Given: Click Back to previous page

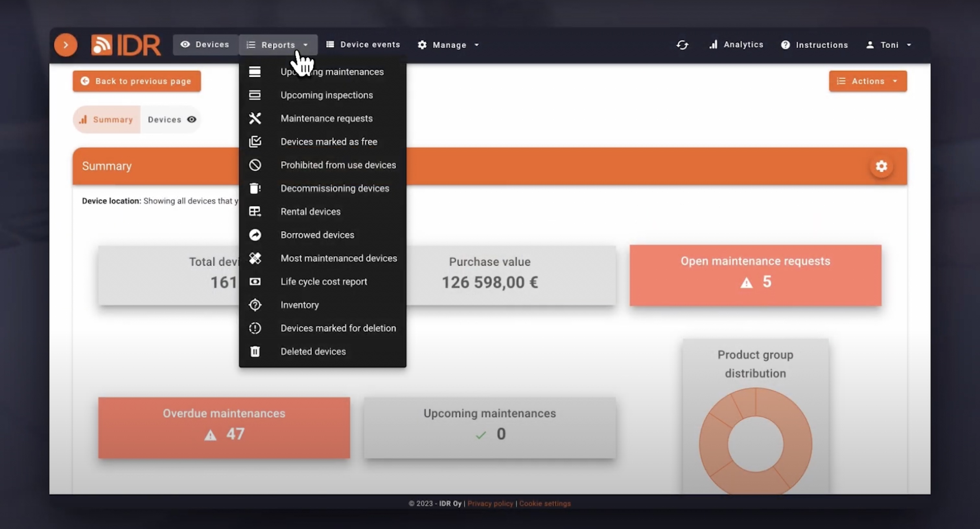Looking at the screenshot, I should [136, 81].
